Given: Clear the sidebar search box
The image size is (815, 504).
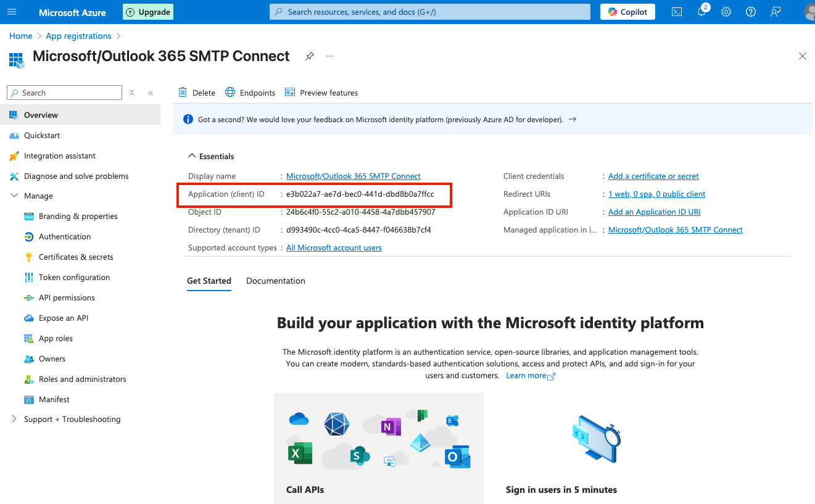Looking at the screenshot, I should 131,93.
